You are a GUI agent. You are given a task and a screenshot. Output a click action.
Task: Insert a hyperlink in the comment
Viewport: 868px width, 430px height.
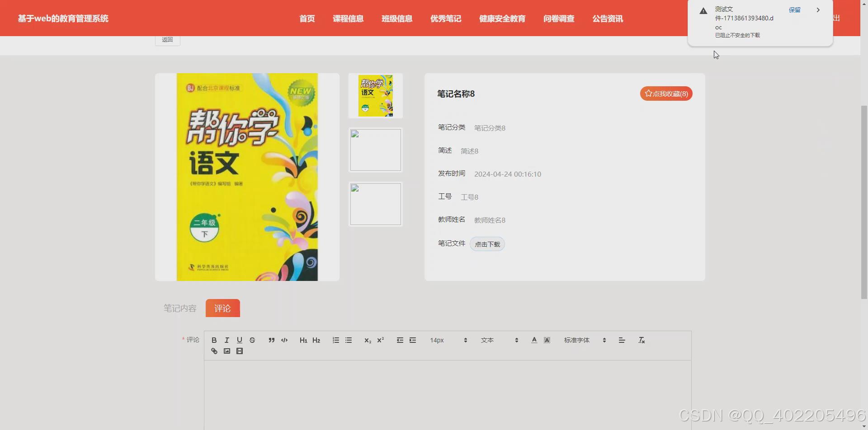(214, 351)
